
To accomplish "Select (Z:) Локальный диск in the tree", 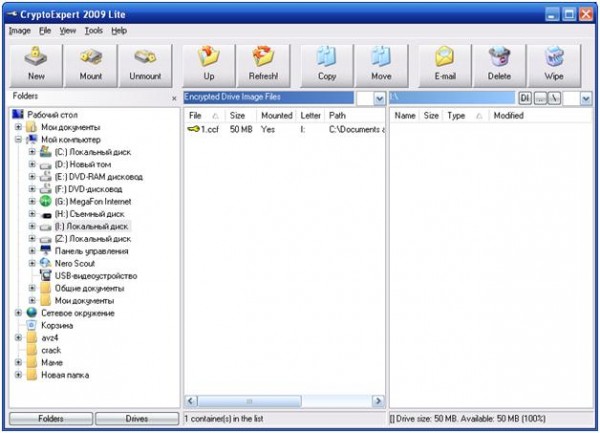I will coord(93,239).
